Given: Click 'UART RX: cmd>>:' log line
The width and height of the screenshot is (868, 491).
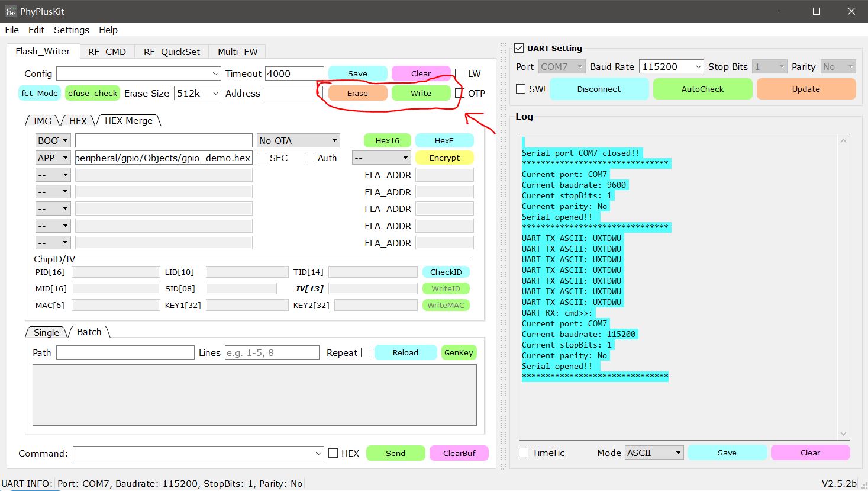Looking at the screenshot, I should [557, 313].
